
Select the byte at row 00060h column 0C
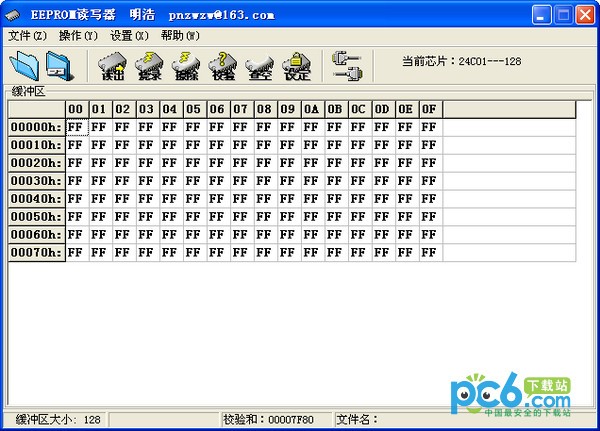pyautogui.click(x=360, y=234)
